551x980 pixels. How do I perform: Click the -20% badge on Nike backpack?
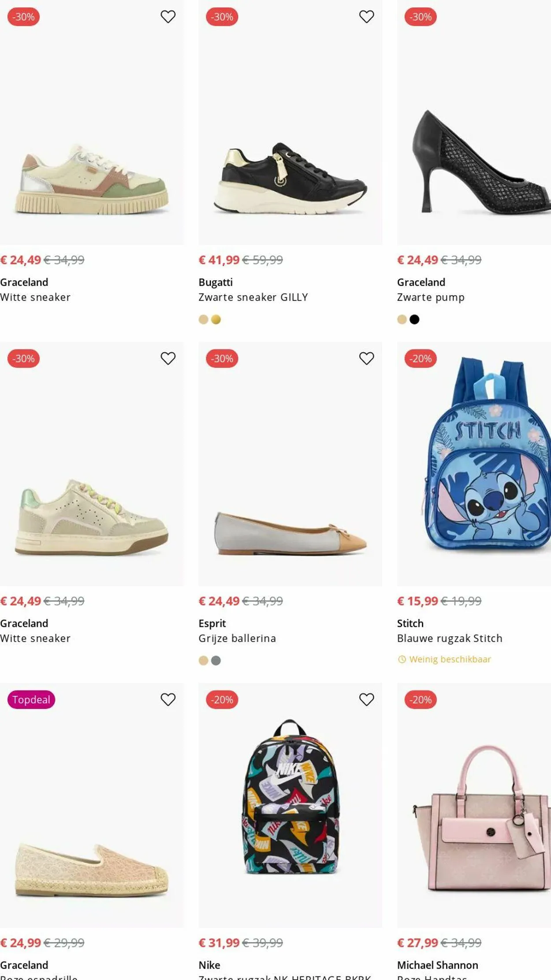coord(222,700)
